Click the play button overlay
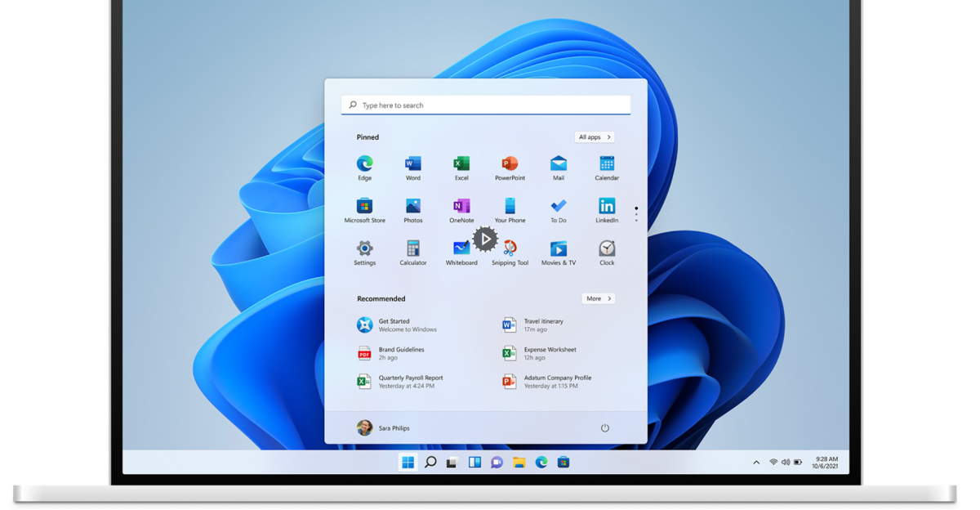Viewport: 980px width, 510px height. point(485,239)
